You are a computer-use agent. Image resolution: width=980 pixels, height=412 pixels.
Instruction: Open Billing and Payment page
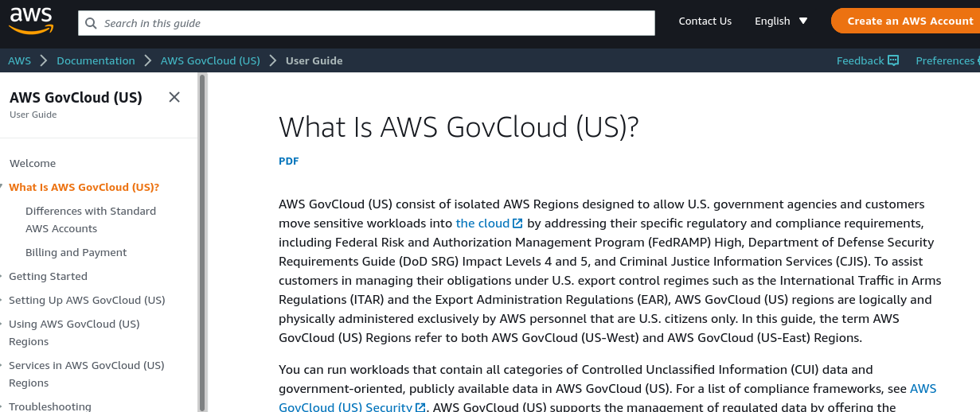pyautogui.click(x=76, y=252)
